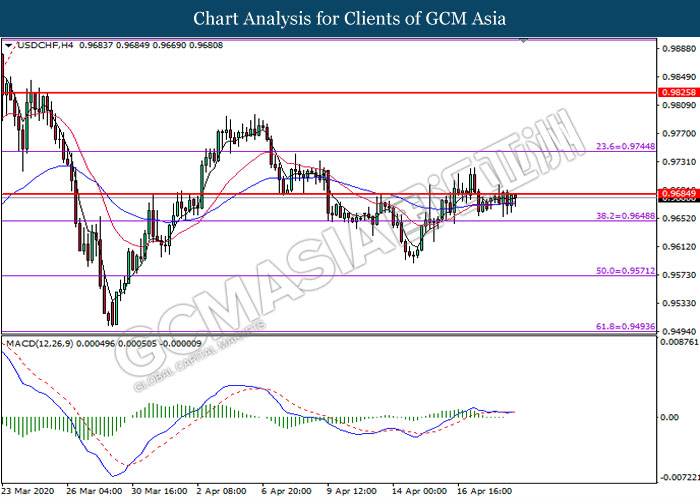
Task: Click the Chart Analysis for Clients title
Action: [350, 19]
